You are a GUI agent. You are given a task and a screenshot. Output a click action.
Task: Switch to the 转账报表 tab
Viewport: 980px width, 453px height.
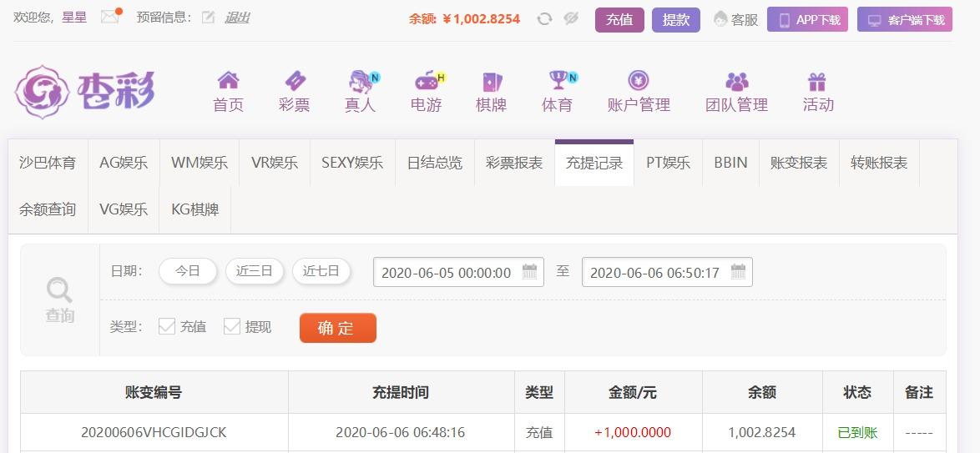point(879,163)
